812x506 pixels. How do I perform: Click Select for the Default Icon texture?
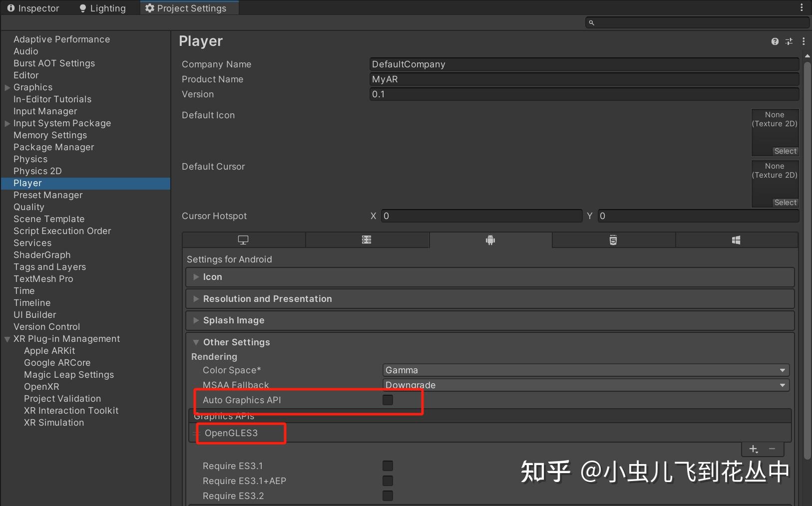coord(786,151)
